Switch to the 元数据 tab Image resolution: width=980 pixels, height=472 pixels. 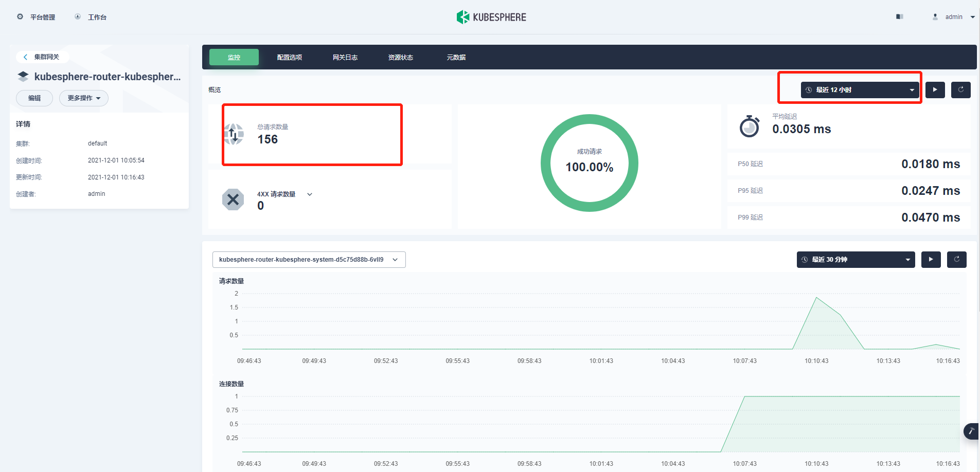click(x=456, y=57)
